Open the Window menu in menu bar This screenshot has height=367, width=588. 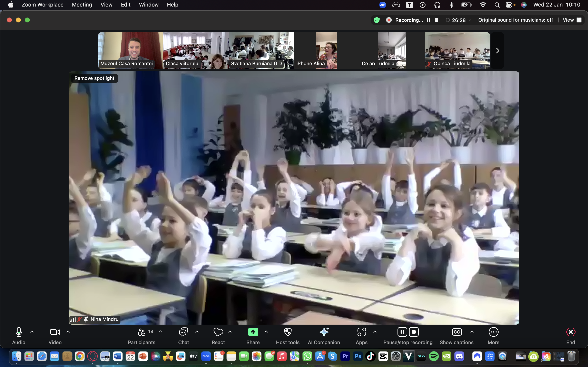(148, 5)
